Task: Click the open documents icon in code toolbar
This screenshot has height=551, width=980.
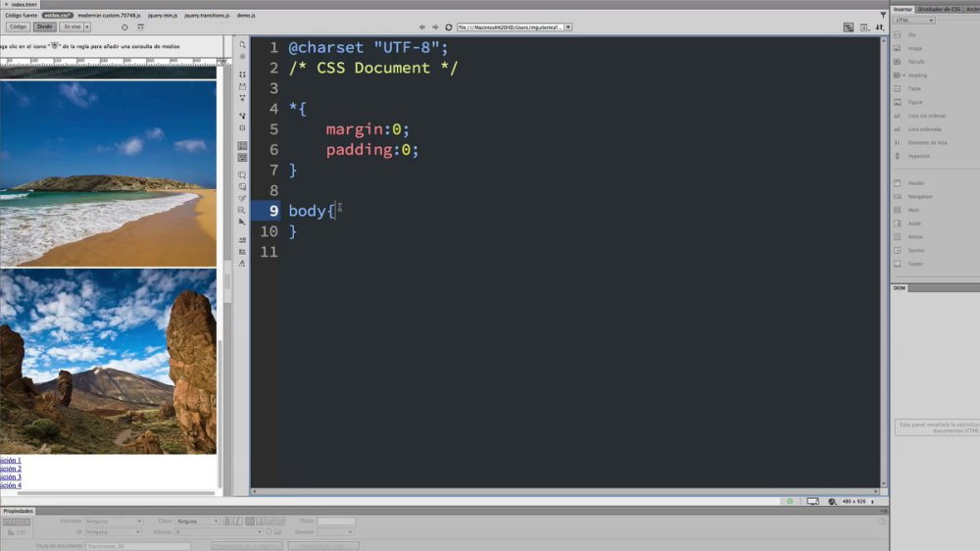Action: click(x=242, y=45)
